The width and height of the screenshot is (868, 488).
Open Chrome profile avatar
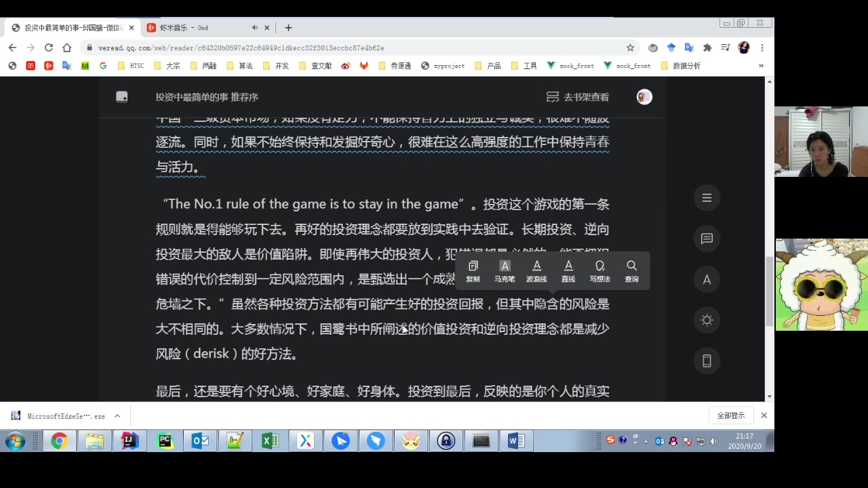coord(744,47)
